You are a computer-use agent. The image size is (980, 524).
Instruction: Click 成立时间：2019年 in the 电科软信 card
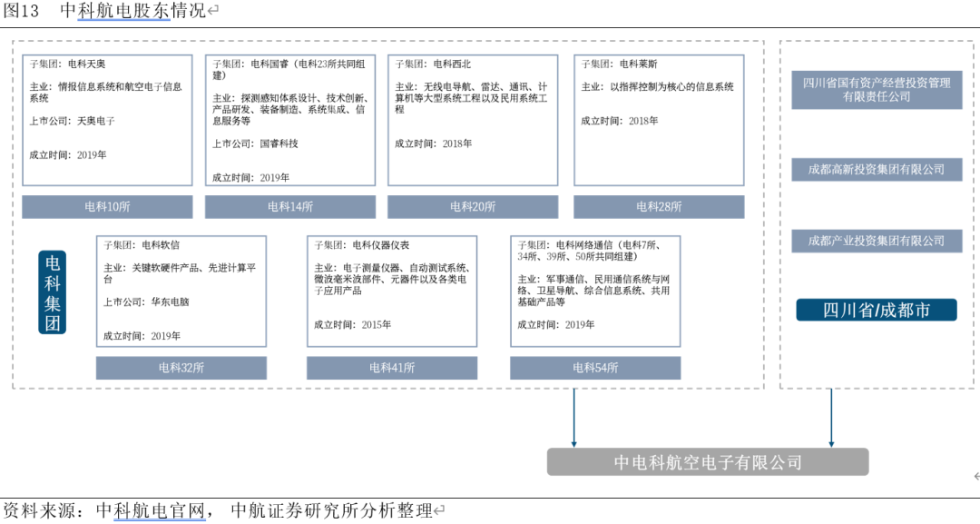[142, 336]
